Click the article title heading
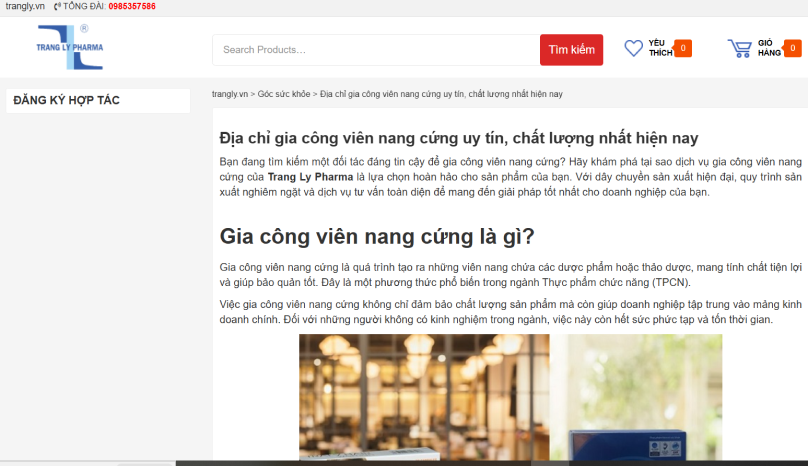 458,138
